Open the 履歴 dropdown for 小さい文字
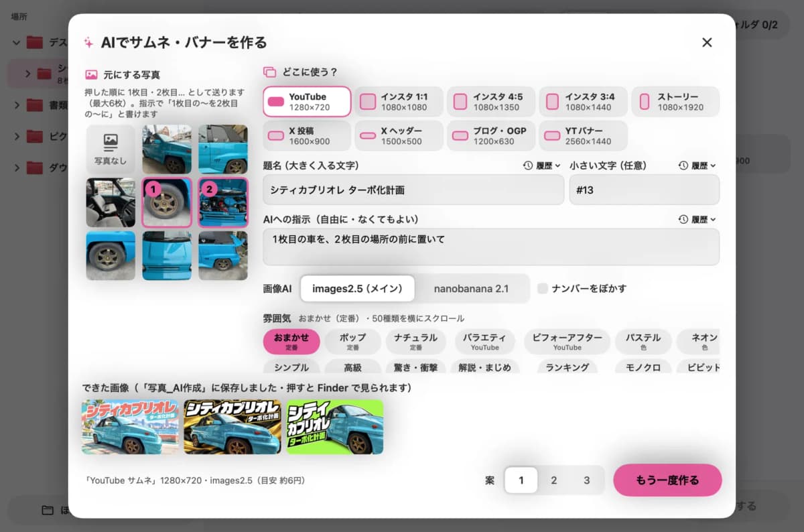The image size is (804, 532). click(x=697, y=165)
